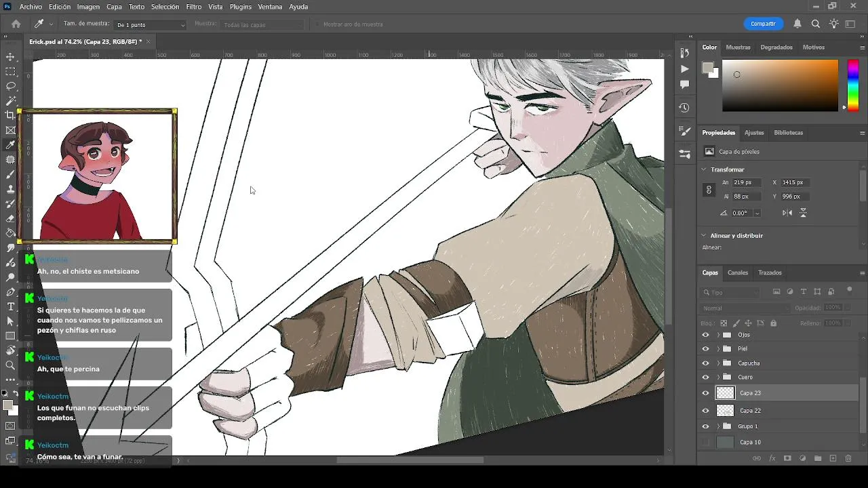868x488 pixels.
Task: Select the Horizontal Type tool
Action: coord(10,307)
